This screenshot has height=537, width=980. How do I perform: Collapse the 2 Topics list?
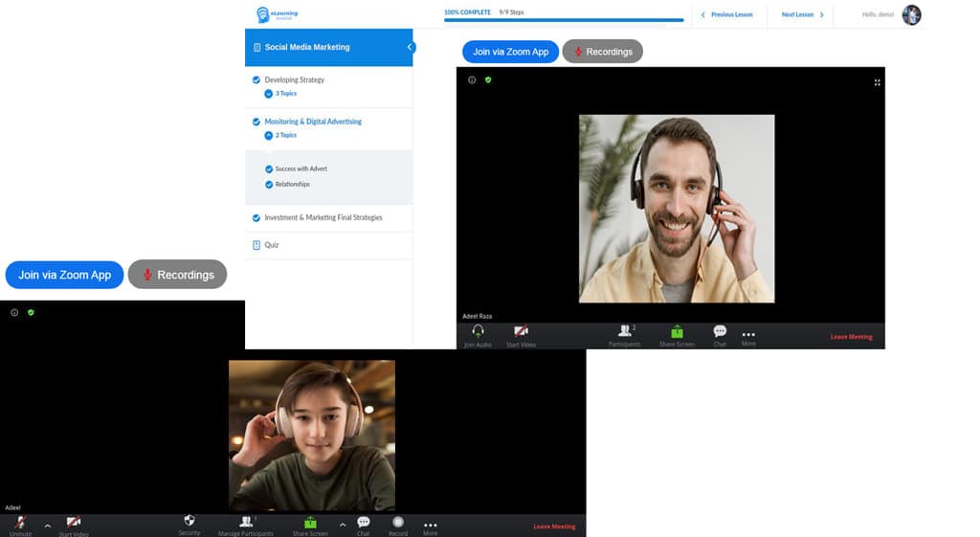pos(269,136)
